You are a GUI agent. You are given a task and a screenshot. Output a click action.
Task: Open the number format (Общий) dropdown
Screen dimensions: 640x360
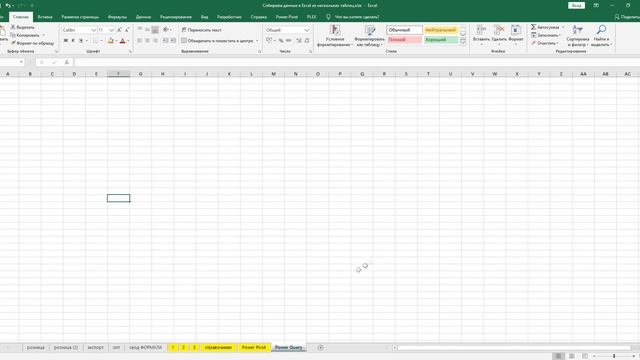pos(307,30)
